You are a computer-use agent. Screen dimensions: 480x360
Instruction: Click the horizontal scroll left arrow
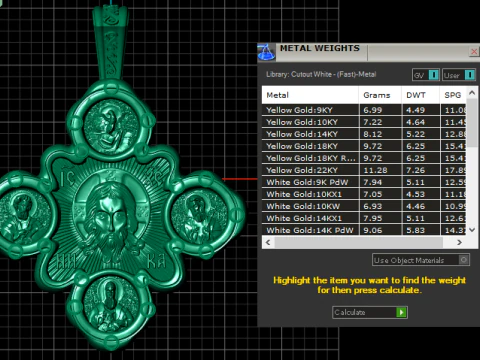coord(268,243)
